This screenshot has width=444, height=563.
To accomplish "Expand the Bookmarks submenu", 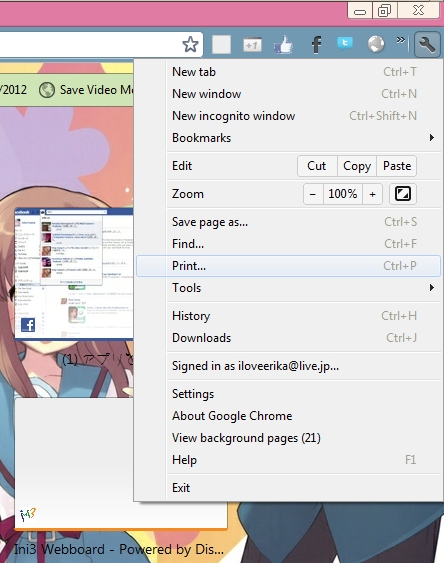I will [303, 138].
